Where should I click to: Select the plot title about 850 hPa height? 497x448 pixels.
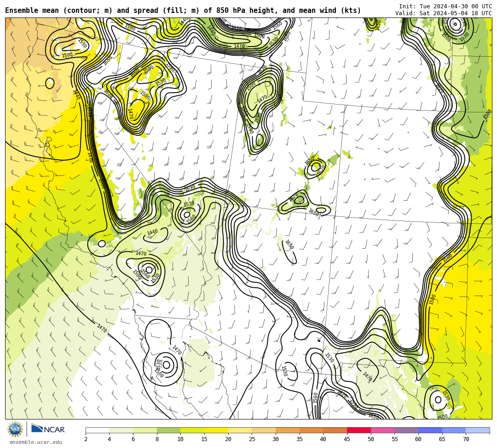click(x=183, y=11)
